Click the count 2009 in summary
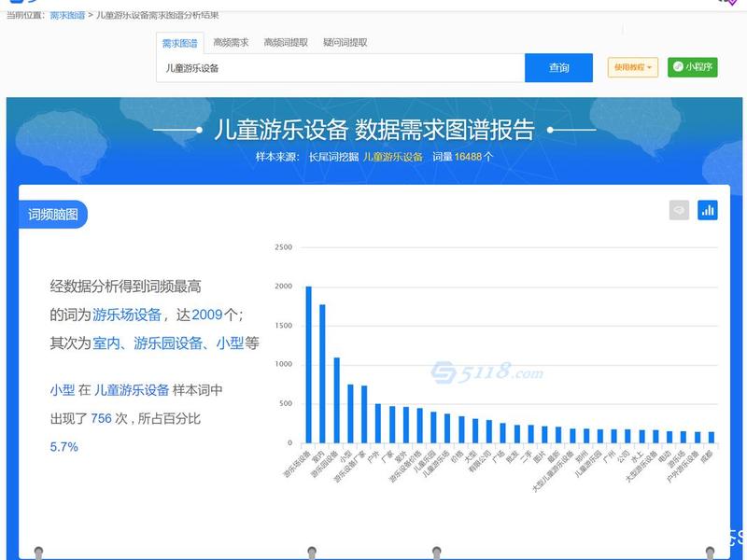The image size is (747, 560). tap(207, 315)
